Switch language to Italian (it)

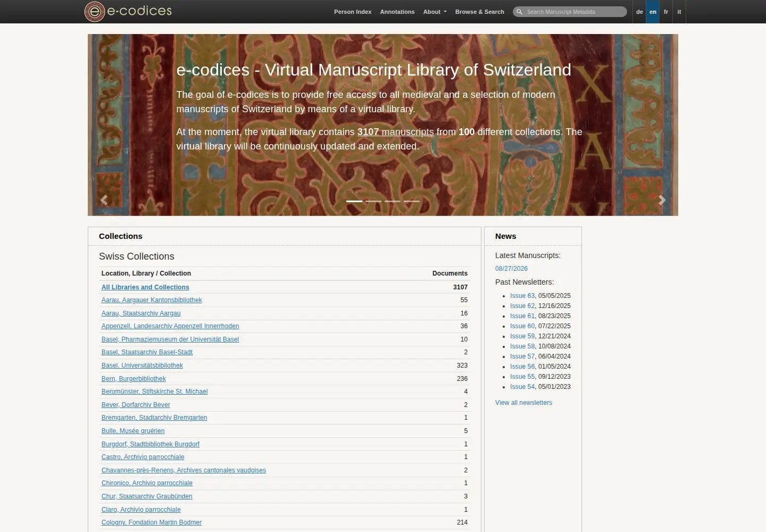point(679,12)
